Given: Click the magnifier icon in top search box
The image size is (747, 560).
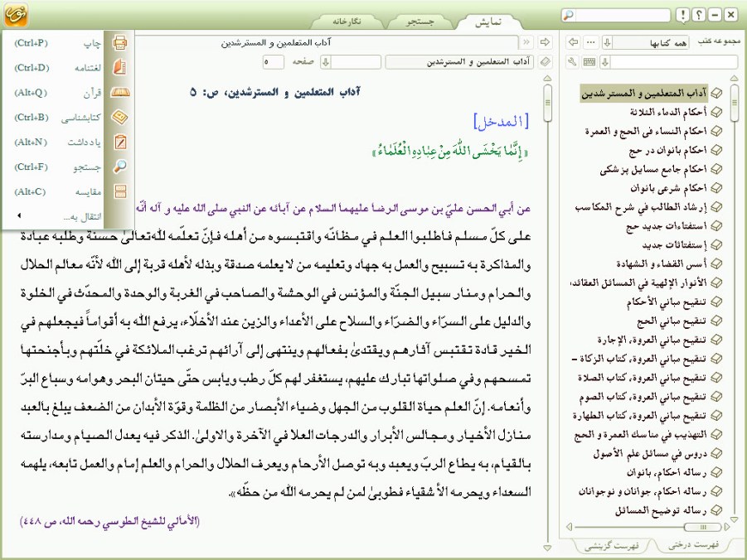Looking at the screenshot, I should tap(568, 15).
